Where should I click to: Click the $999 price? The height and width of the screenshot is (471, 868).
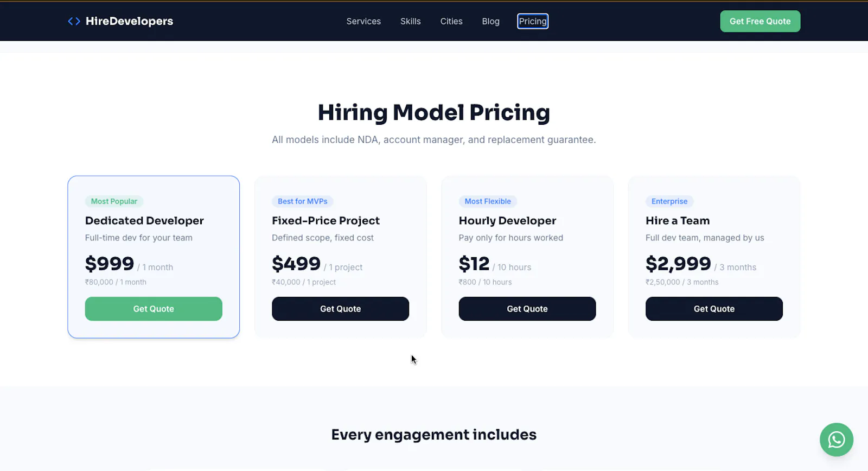[110, 264]
